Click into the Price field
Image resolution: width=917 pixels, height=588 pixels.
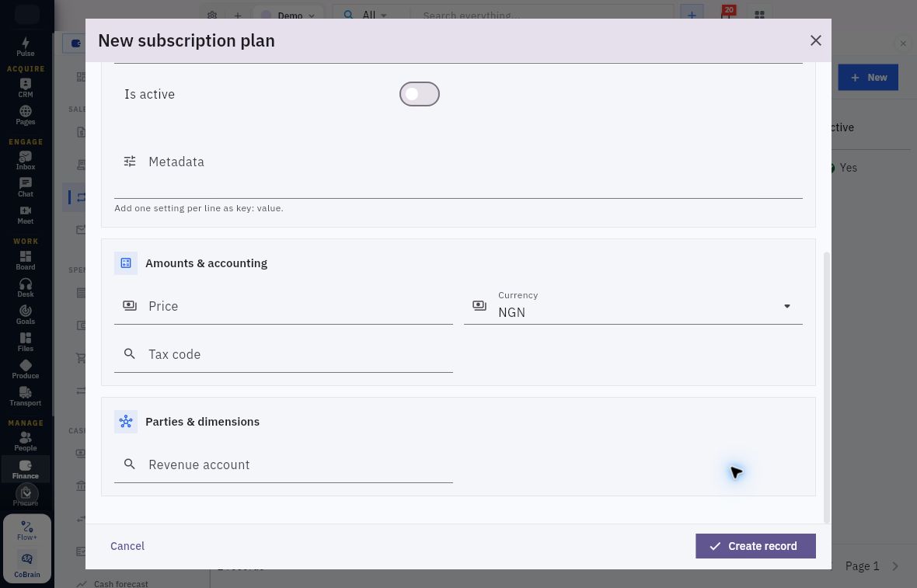click(284, 306)
